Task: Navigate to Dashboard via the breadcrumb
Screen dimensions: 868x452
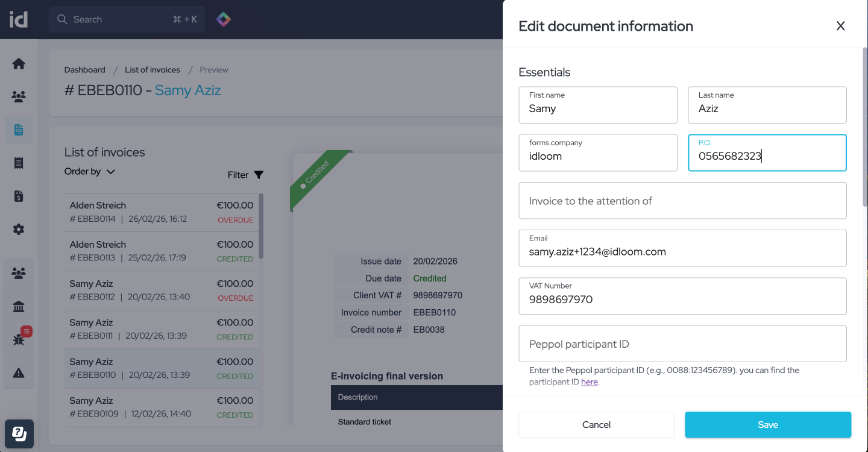Action: click(84, 69)
